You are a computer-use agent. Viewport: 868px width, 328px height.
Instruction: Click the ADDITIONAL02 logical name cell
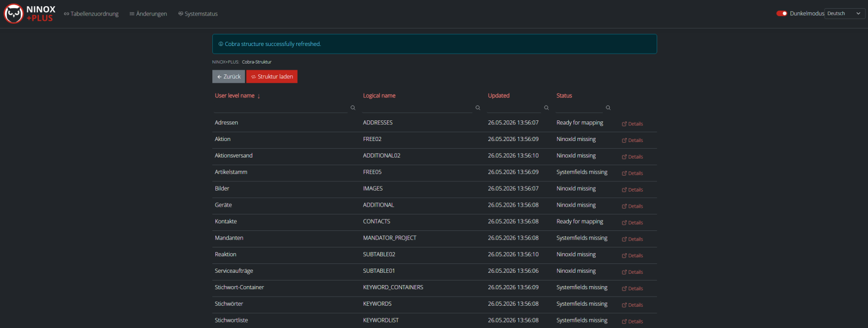pyautogui.click(x=382, y=156)
